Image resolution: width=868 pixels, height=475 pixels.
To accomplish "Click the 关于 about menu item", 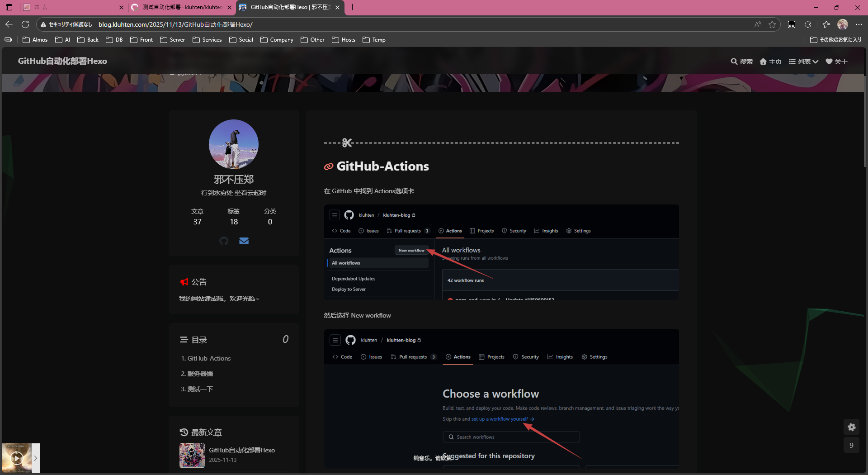I will pyautogui.click(x=836, y=62).
